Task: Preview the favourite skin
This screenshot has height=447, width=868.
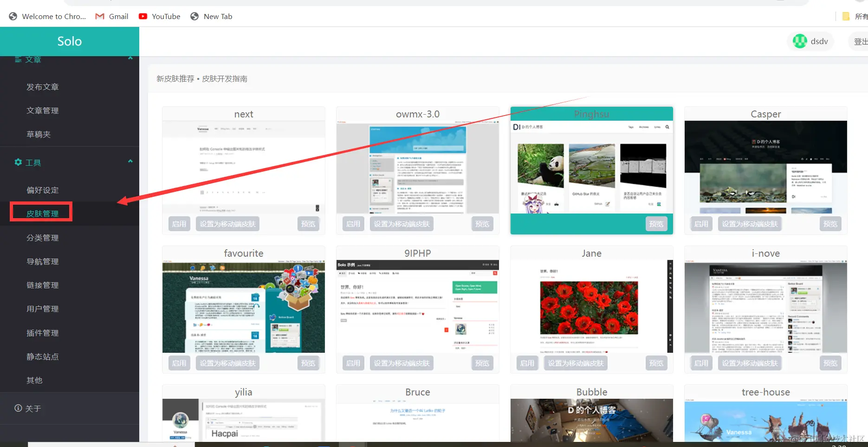Action: pyautogui.click(x=308, y=363)
